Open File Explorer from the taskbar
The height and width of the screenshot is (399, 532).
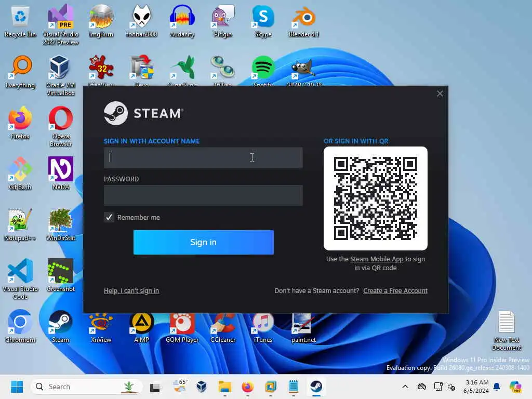(224, 387)
